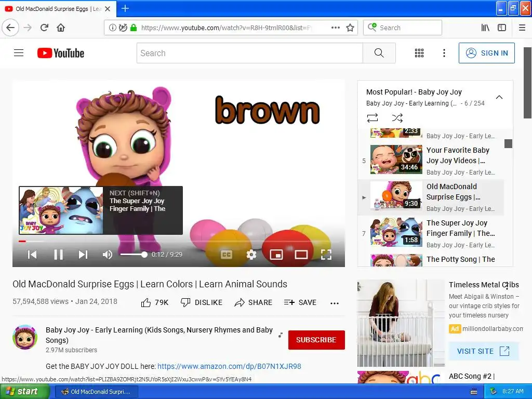
Task: Click SHARE below the video
Action: click(253, 302)
